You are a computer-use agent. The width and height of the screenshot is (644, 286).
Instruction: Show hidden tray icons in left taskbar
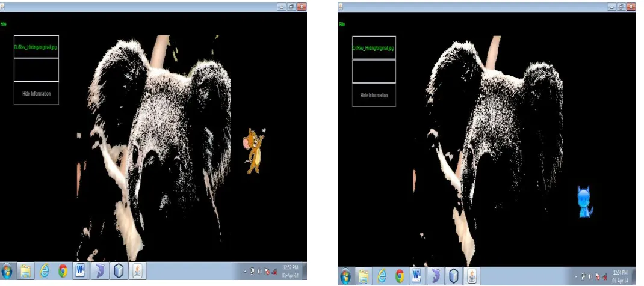[x=245, y=271]
